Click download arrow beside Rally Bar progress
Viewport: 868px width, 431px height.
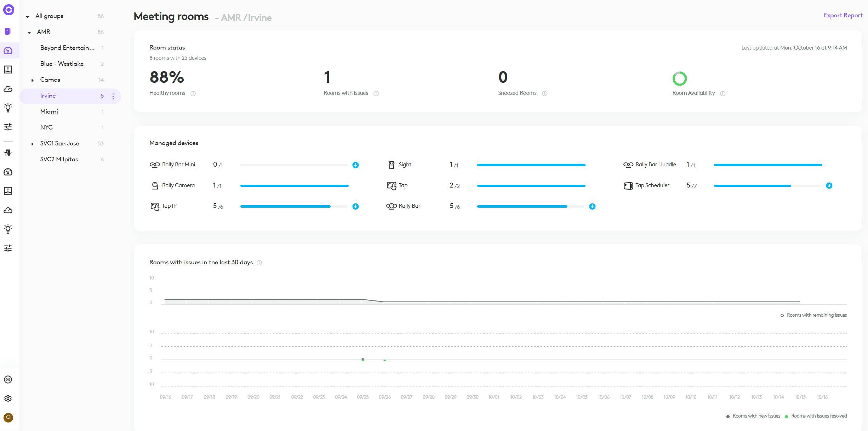point(592,206)
